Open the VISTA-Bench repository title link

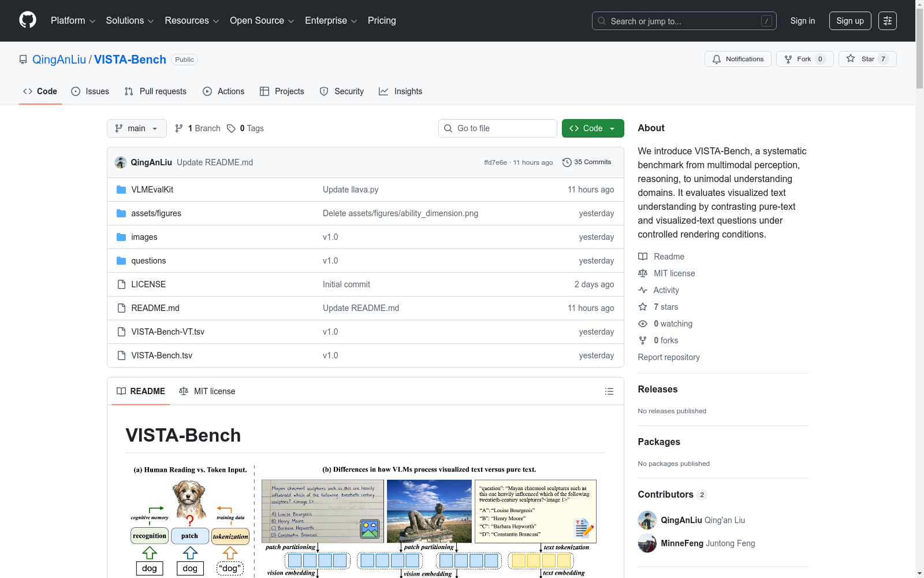click(x=130, y=60)
